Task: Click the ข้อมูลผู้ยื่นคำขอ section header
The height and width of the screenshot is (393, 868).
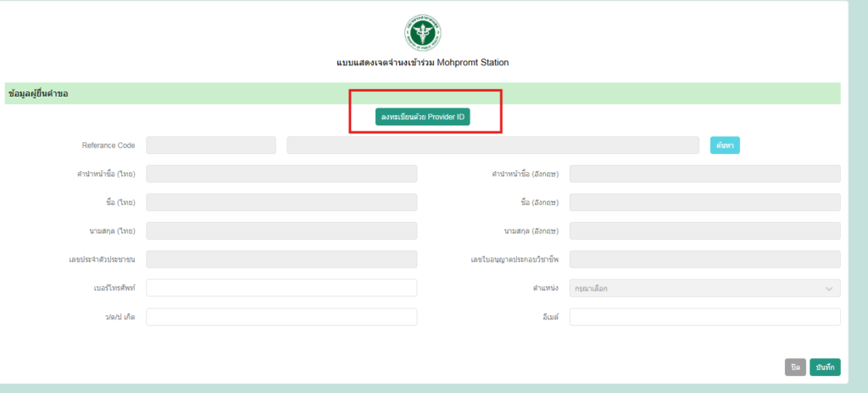Action: coord(38,93)
